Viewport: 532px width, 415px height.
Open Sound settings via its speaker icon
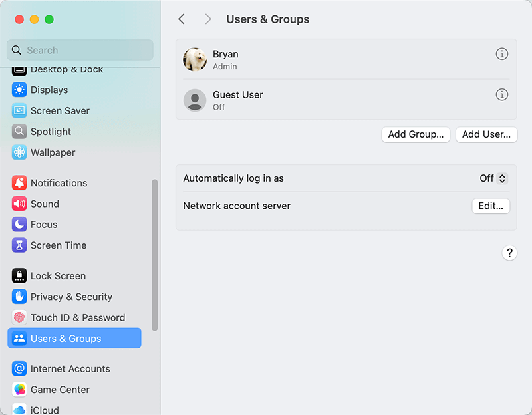pos(19,204)
